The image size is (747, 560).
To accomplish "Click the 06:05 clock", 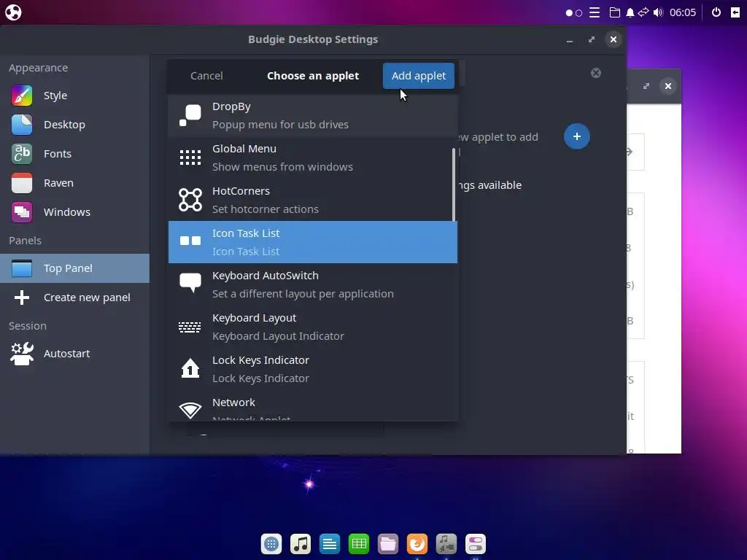I will pos(683,12).
